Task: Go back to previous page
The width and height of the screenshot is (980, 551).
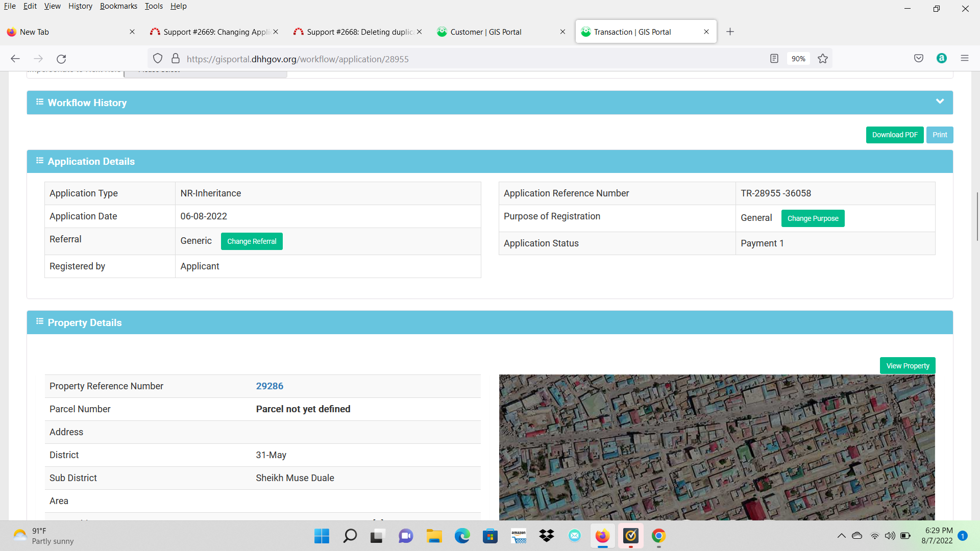Action: coord(15,59)
